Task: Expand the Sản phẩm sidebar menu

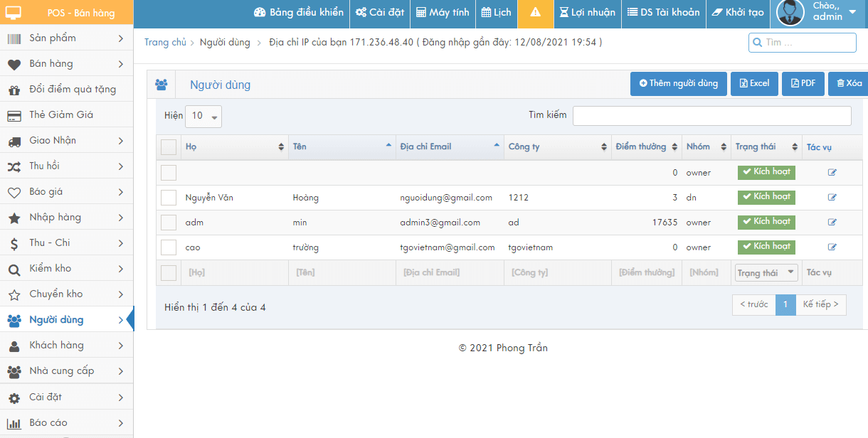Action: pyautogui.click(x=66, y=38)
